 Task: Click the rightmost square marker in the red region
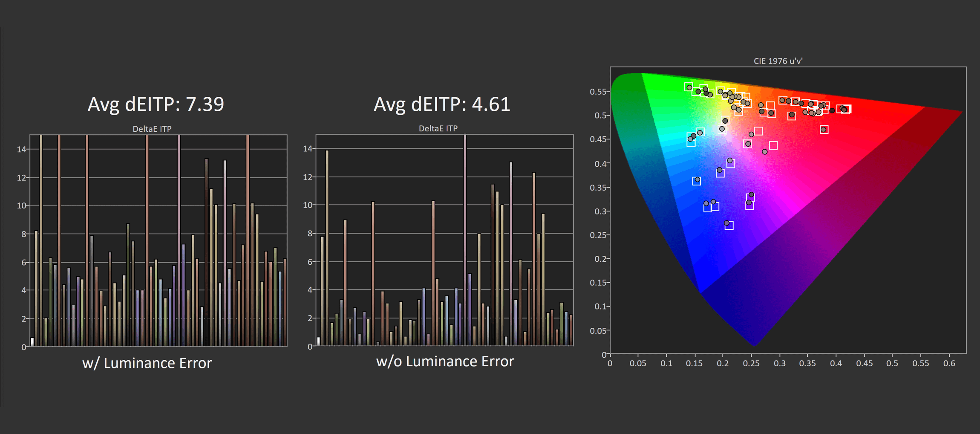846,110
